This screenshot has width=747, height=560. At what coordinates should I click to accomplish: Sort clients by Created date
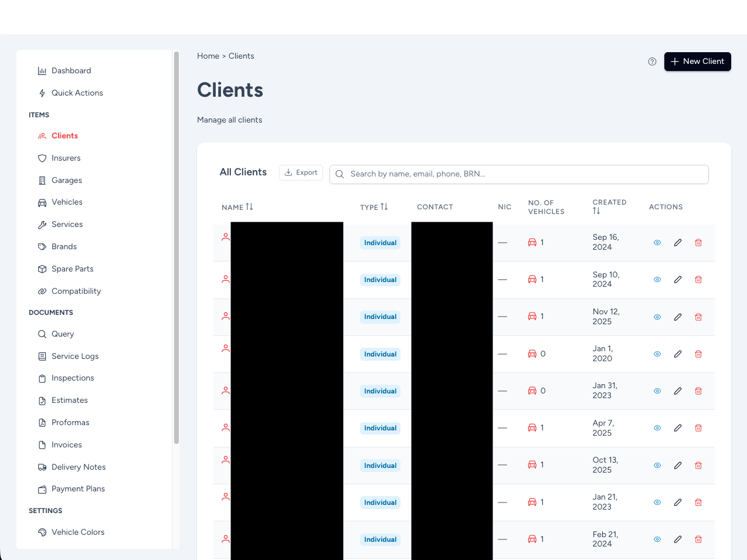(x=596, y=211)
